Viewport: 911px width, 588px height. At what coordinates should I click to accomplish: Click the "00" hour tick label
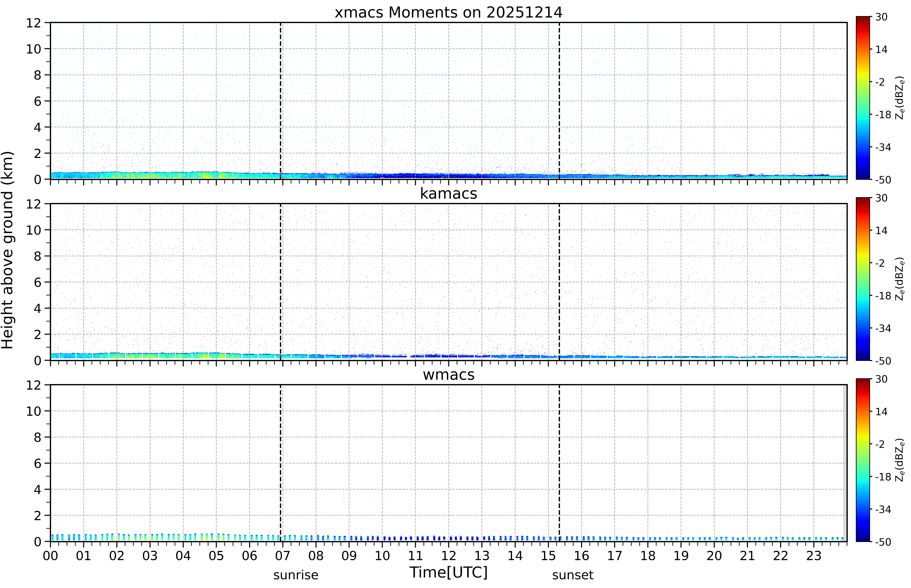[50, 556]
